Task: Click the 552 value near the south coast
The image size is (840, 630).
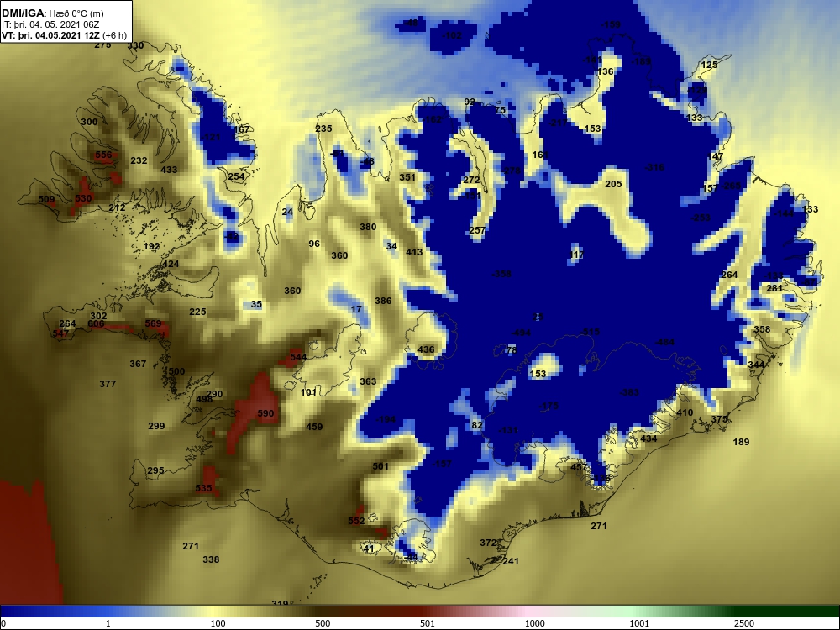Action: (x=356, y=521)
